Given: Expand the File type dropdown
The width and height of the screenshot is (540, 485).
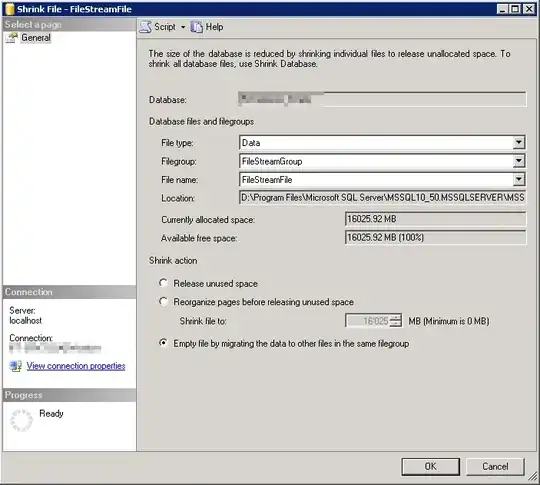Looking at the screenshot, I should point(518,143).
